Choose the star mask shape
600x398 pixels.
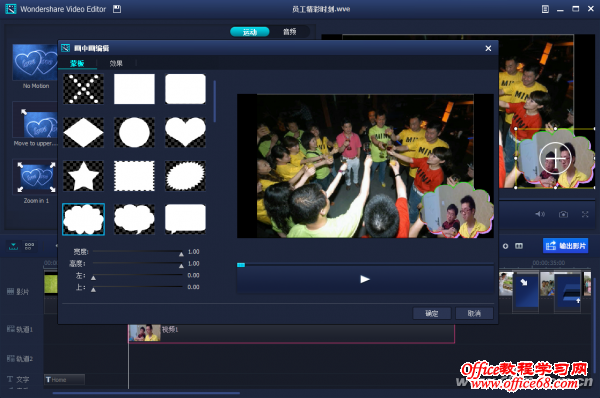pos(83,176)
